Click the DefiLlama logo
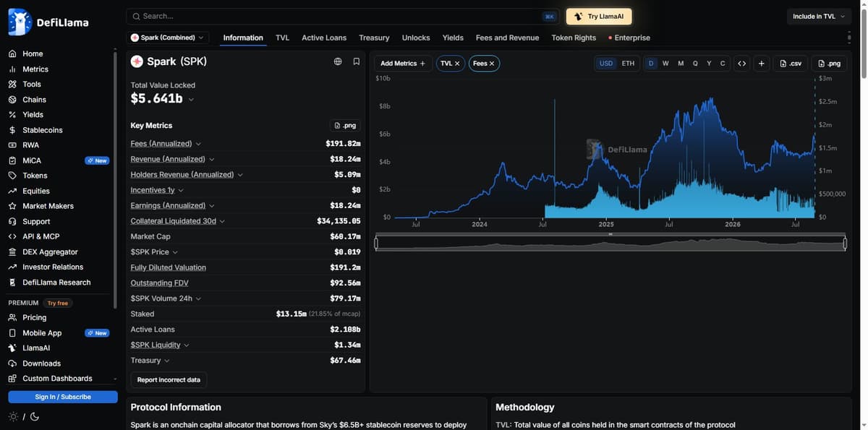This screenshot has width=868, height=430. click(x=48, y=22)
